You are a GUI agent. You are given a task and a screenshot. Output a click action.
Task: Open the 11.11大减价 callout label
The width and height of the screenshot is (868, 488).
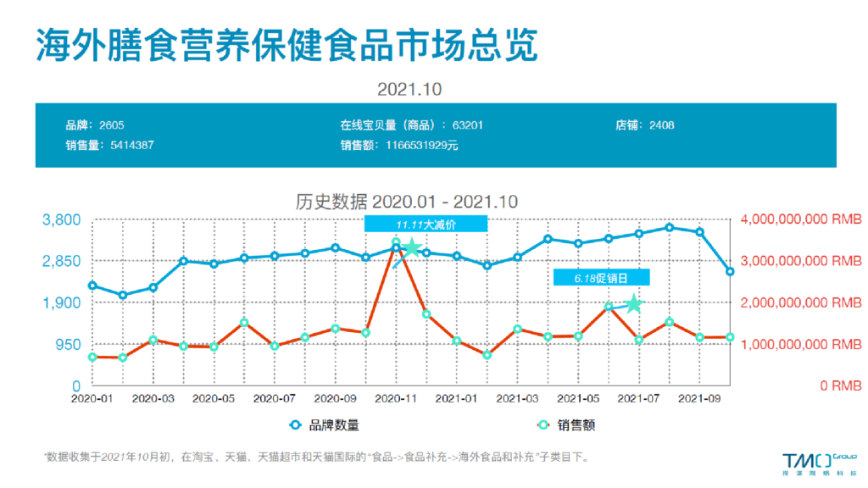coord(426,224)
